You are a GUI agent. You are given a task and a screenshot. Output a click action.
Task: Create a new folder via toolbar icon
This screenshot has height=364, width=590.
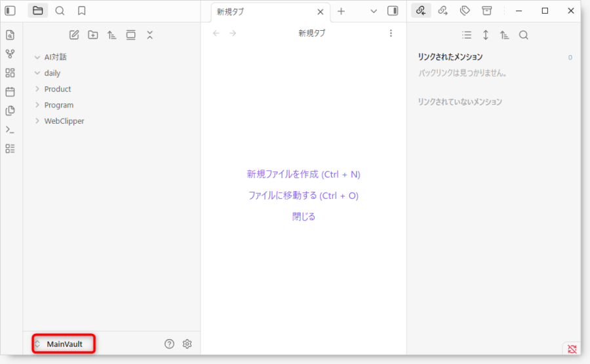click(x=93, y=35)
